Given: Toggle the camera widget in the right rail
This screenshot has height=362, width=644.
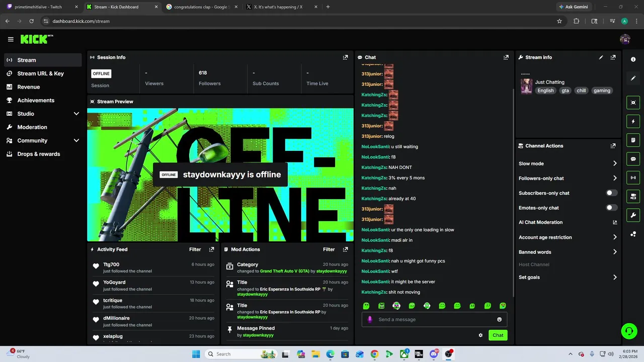Looking at the screenshot, I should point(633,196).
